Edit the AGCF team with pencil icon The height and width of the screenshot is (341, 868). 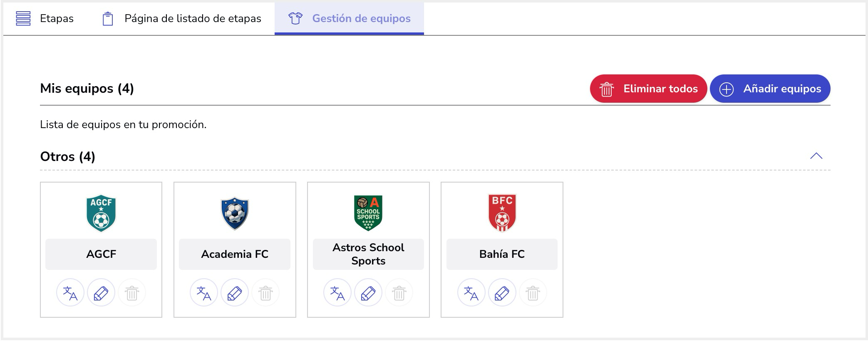[101, 293]
